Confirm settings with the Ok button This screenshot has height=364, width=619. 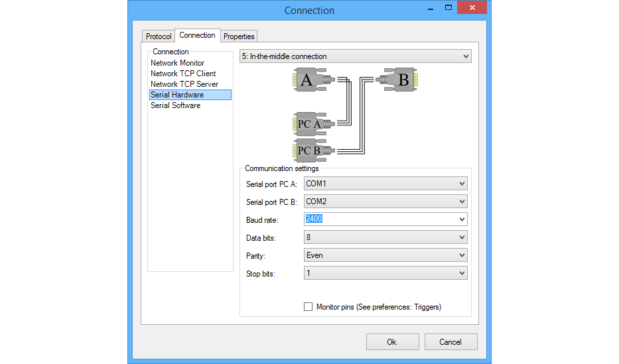(392, 342)
